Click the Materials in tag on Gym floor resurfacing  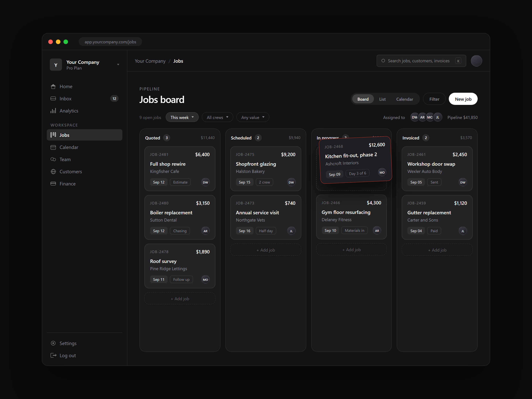354,230
